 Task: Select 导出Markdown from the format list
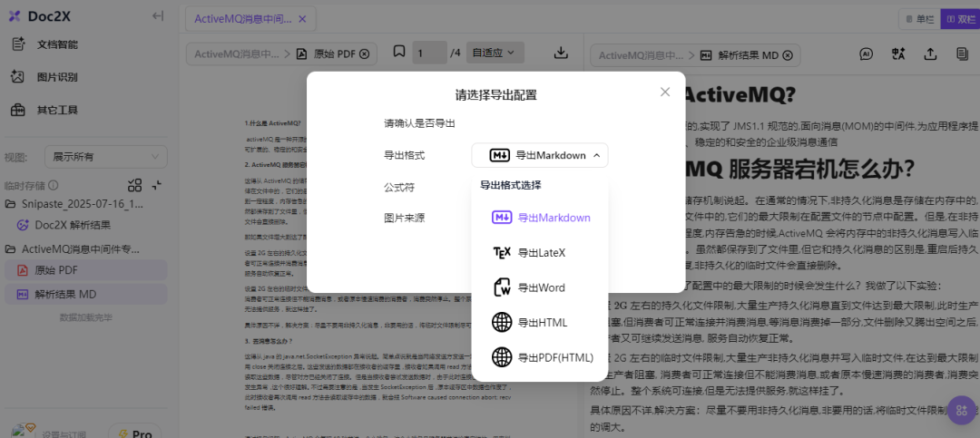(x=541, y=218)
